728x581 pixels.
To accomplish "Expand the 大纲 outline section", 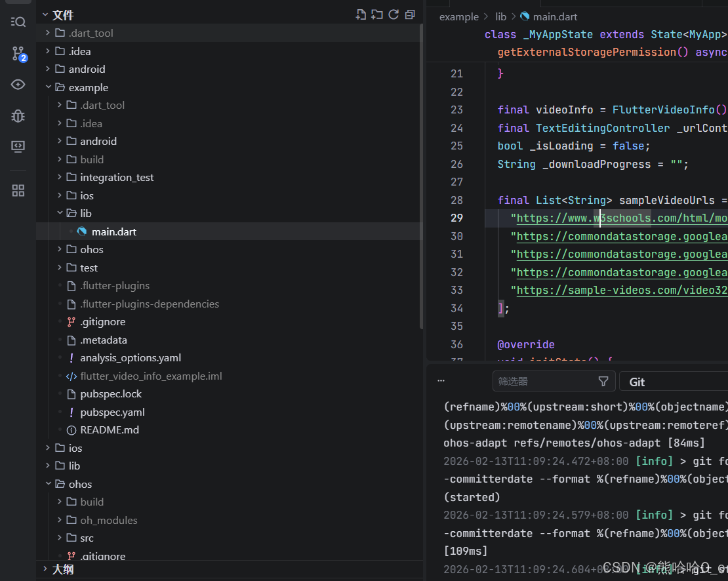I will click(x=45, y=569).
